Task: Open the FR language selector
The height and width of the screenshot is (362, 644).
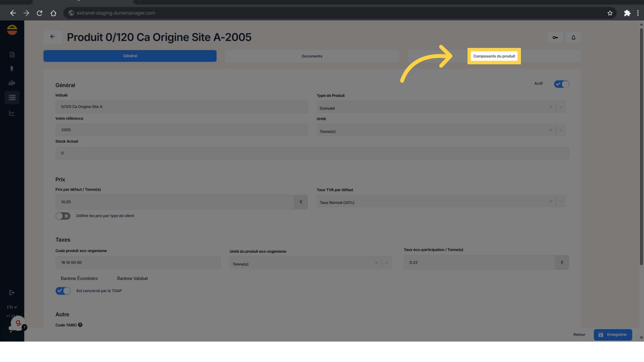Action: [x=12, y=307]
